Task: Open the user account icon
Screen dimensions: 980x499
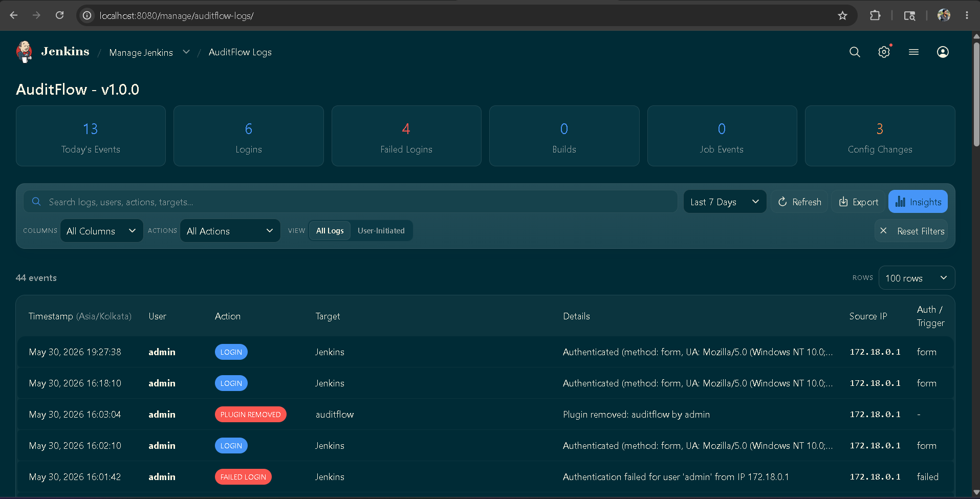Action: coord(943,52)
